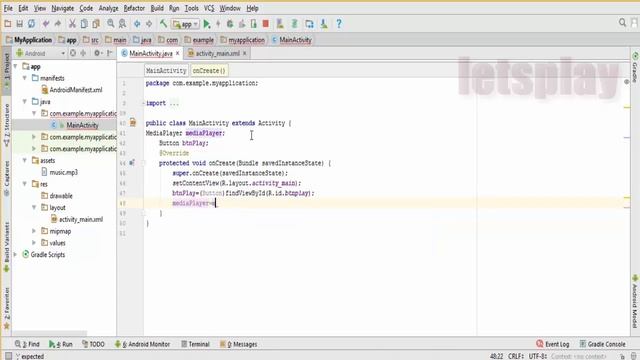
Task: Switch to activity_main.xml editor tab
Action: [x=217, y=53]
